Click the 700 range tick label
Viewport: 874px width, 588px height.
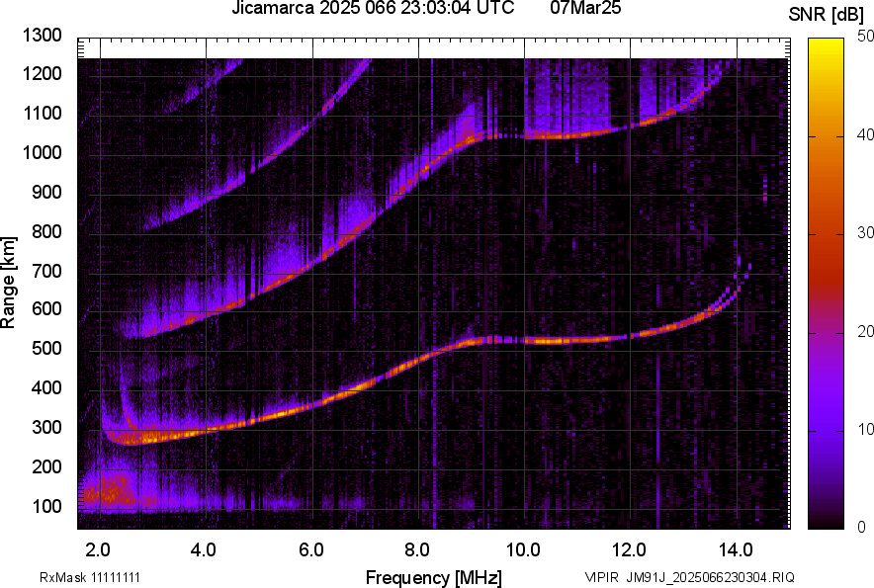[46, 271]
